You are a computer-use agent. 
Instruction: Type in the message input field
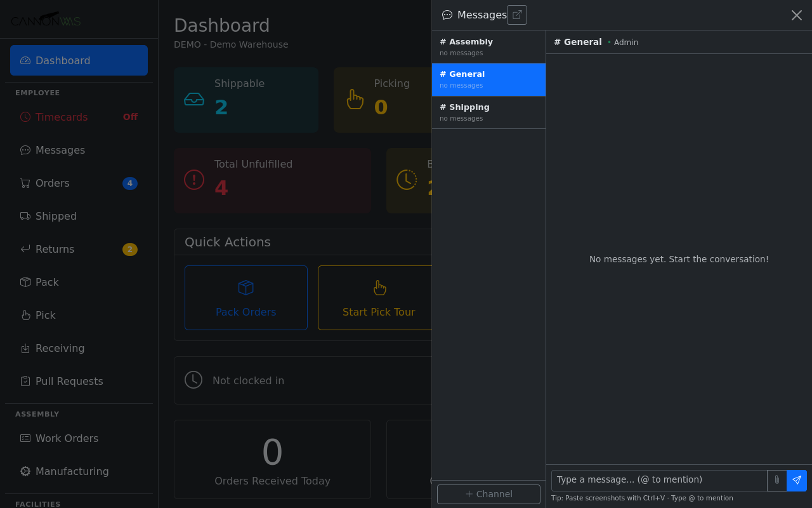click(x=658, y=480)
